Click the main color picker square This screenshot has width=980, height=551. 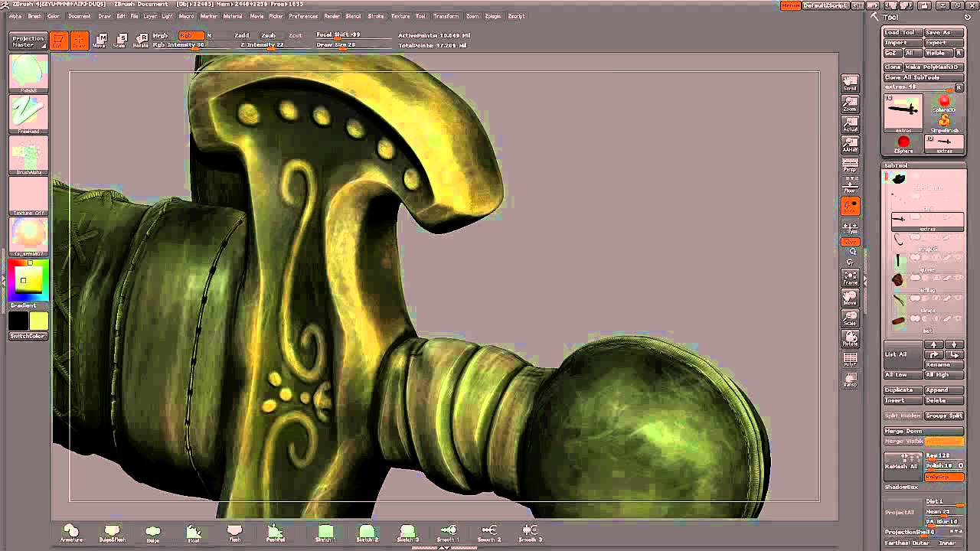(x=29, y=281)
